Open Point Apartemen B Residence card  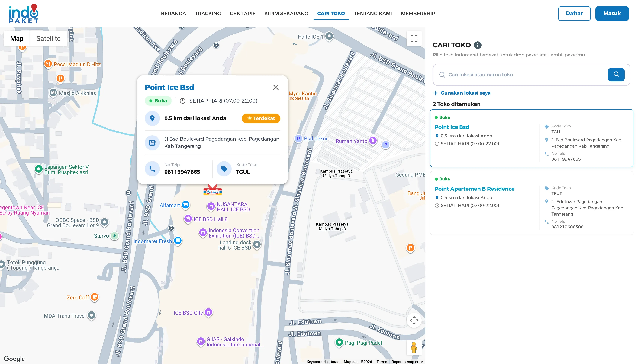coord(531,203)
